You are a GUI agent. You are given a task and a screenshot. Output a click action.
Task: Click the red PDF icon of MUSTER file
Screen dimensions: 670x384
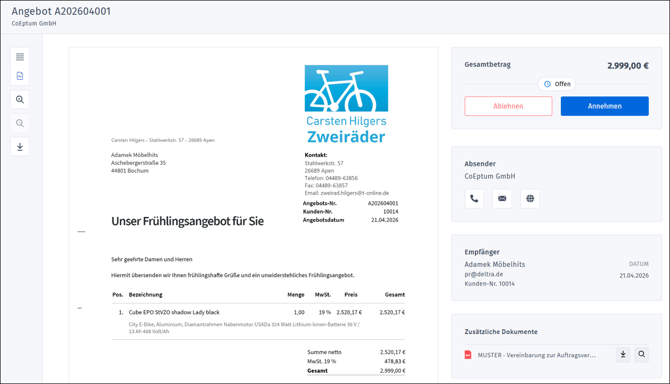(468, 355)
